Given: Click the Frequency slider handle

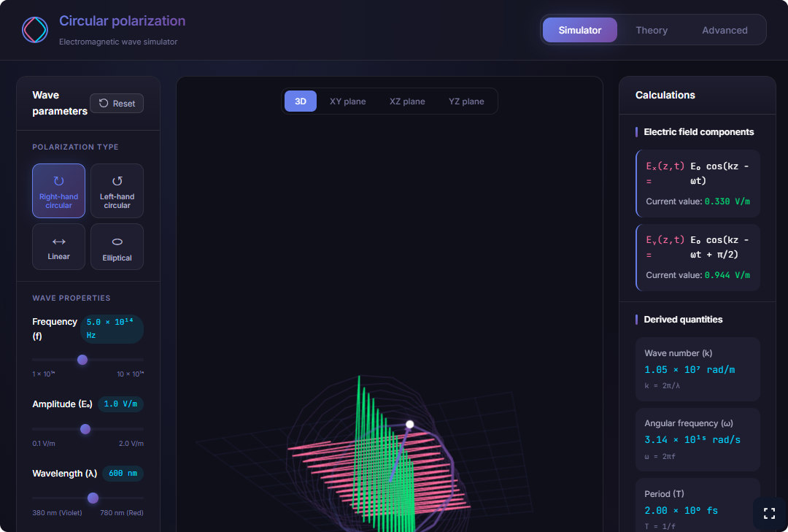Looking at the screenshot, I should click(82, 360).
